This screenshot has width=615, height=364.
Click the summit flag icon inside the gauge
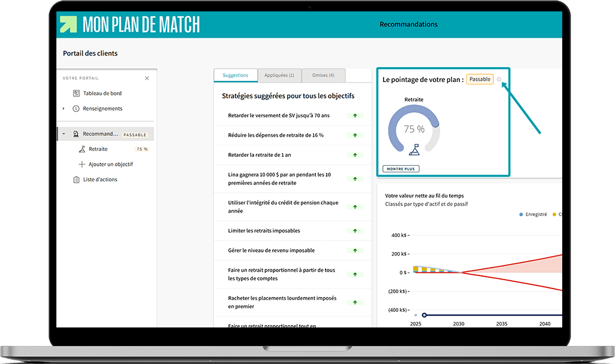pyautogui.click(x=414, y=150)
